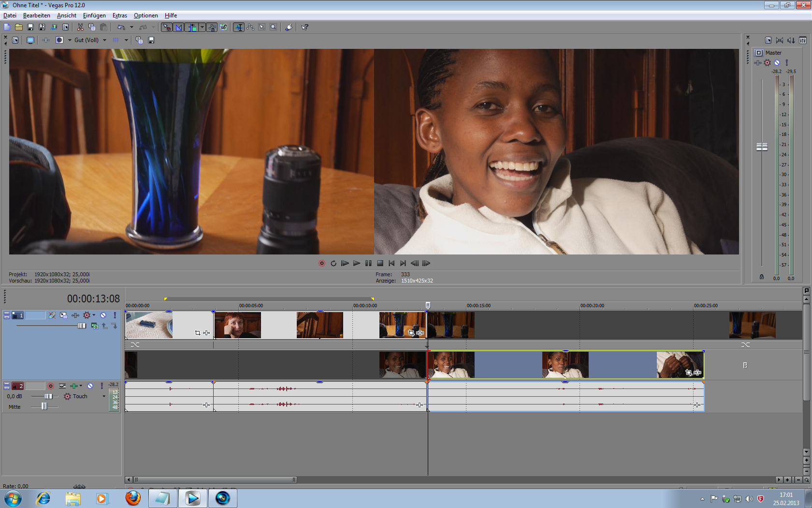
Task: Open the Optionen menu
Action: coord(145,15)
